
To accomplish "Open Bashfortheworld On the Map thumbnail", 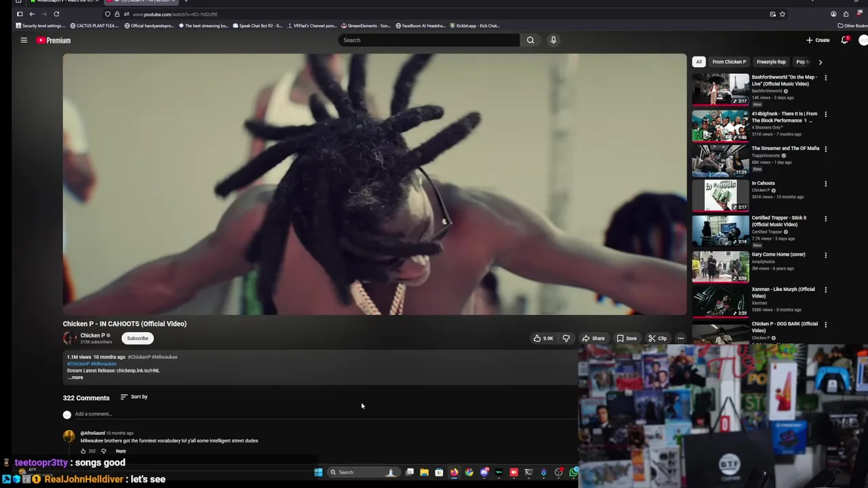I will pyautogui.click(x=720, y=89).
